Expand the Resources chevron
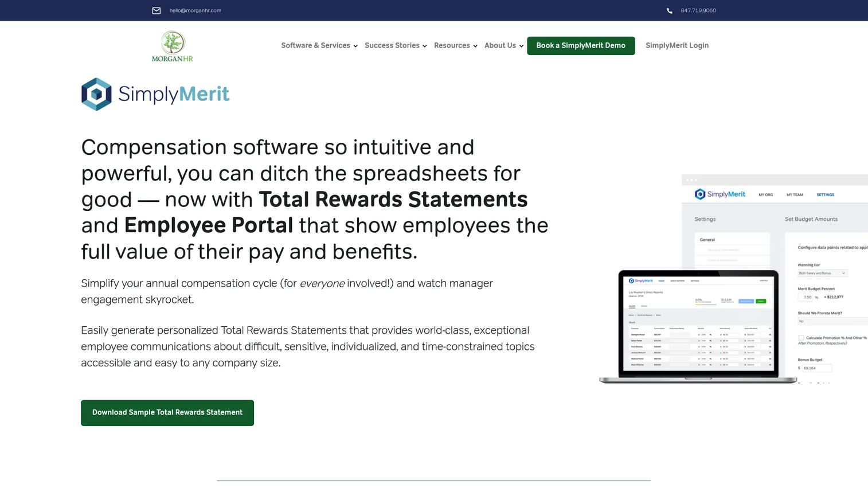The image size is (868, 488). pos(475,46)
